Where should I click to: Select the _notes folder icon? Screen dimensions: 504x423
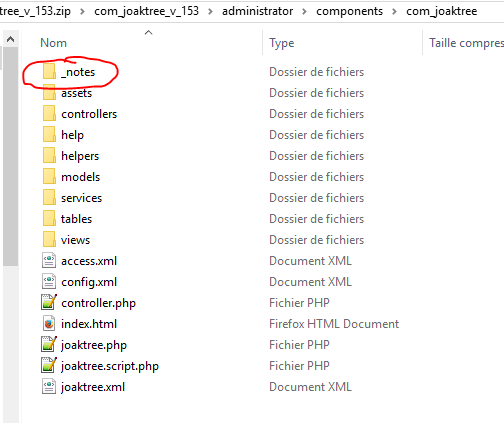(49, 72)
